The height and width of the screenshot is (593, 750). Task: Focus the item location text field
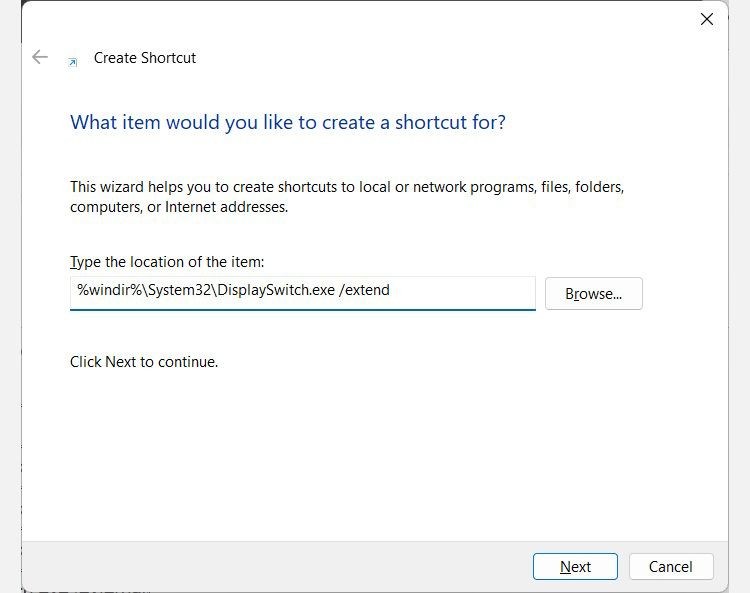point(303,293)
